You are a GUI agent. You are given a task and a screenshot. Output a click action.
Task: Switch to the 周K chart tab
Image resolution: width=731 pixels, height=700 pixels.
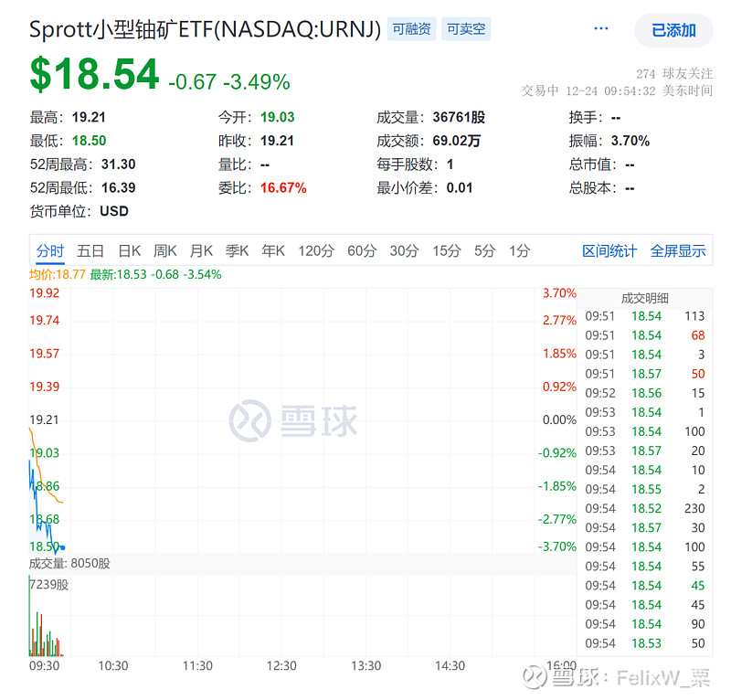point(165,251)
